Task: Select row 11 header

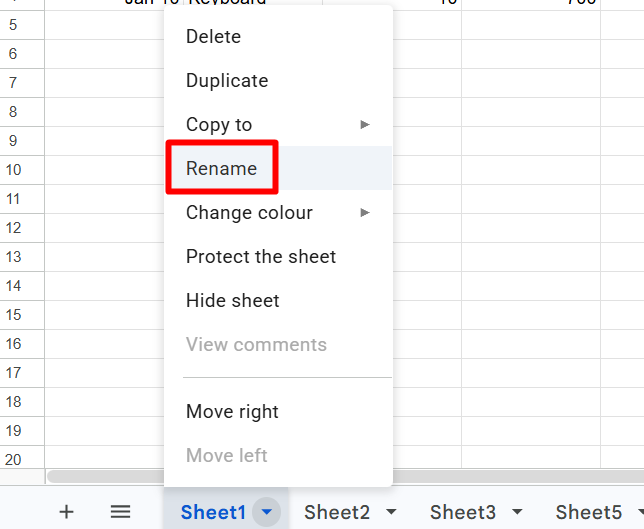Action: [x=22, y=199]
